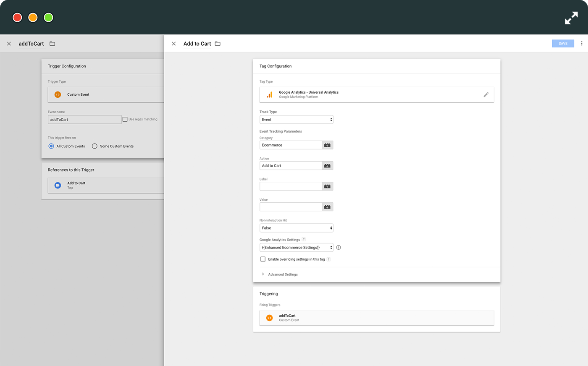
Task: Close the Add to Cart tag panel
Action: coord(173,44)
